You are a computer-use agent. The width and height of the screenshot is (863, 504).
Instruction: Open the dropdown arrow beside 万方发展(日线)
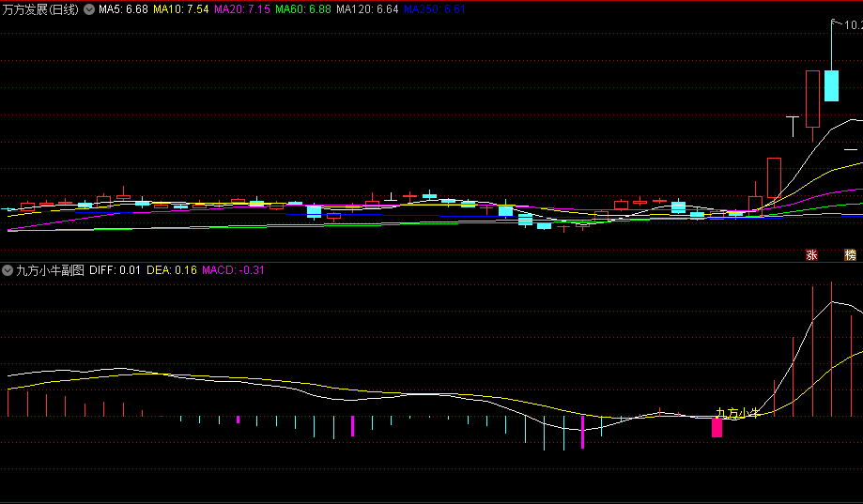click(x=89, y=9)
